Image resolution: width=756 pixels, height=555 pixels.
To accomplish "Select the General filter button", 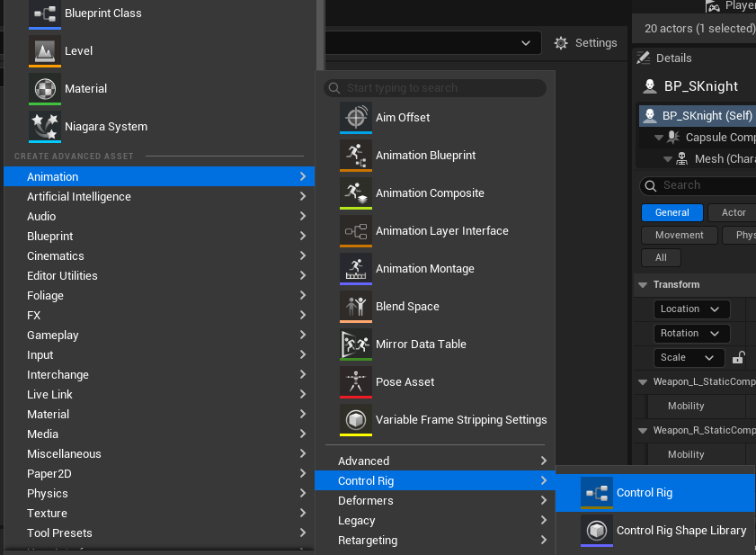I will (672, 213).
